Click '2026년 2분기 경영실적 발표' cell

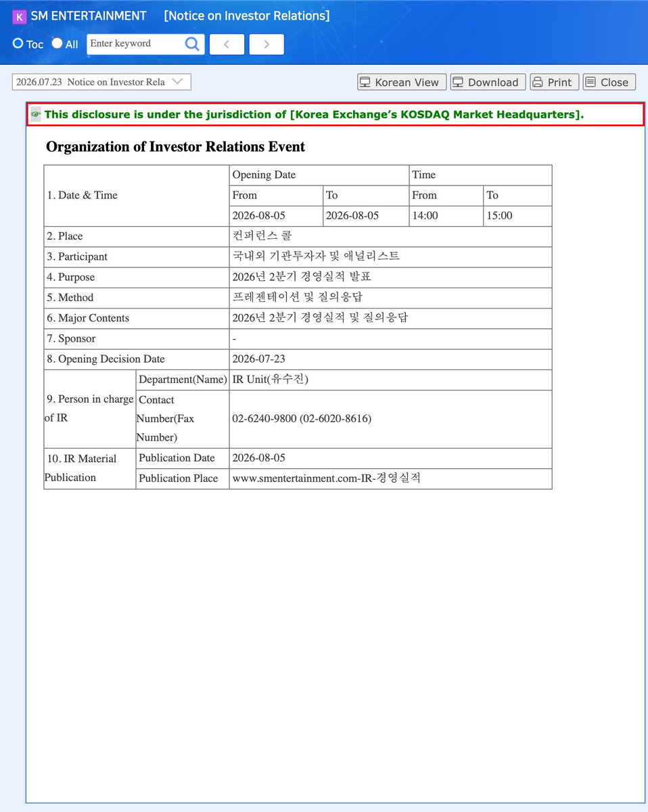pyautogui.click(x=391, y=277)
